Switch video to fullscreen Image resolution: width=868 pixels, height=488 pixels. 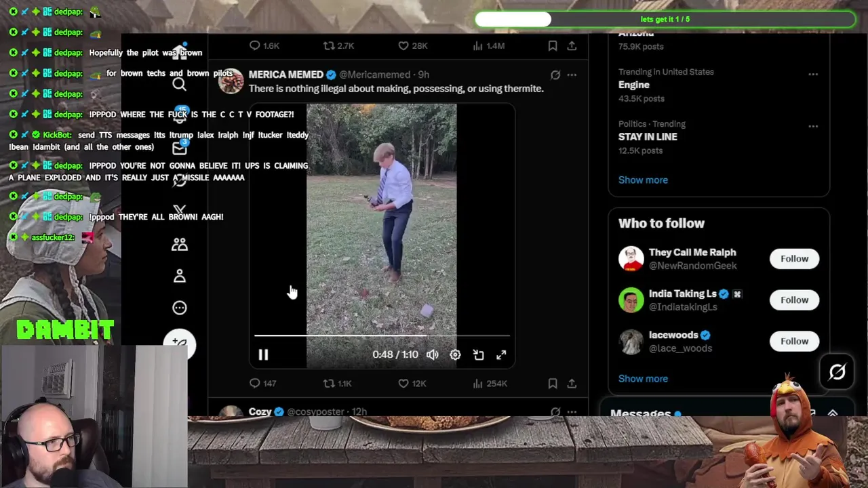pos(501,354)
